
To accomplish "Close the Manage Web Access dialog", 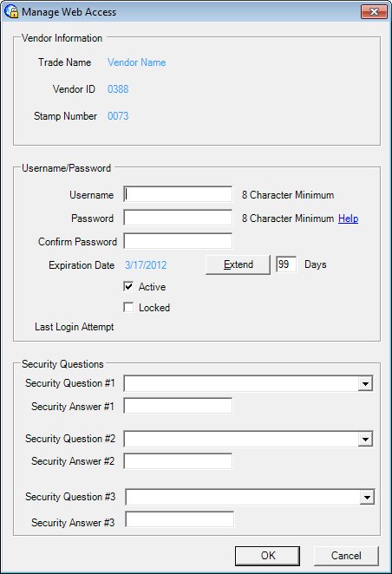I will point(374,12).
